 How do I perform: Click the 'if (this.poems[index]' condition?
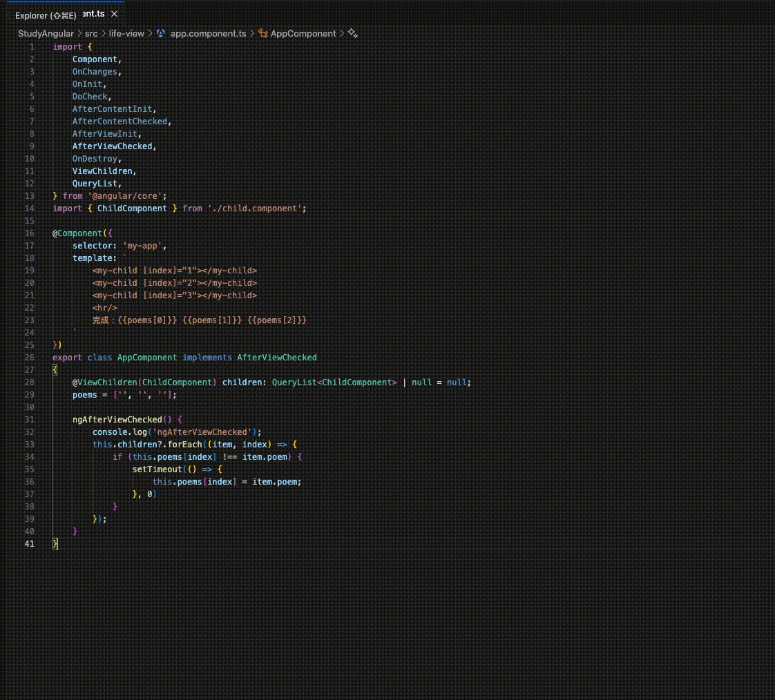[164, 457]
